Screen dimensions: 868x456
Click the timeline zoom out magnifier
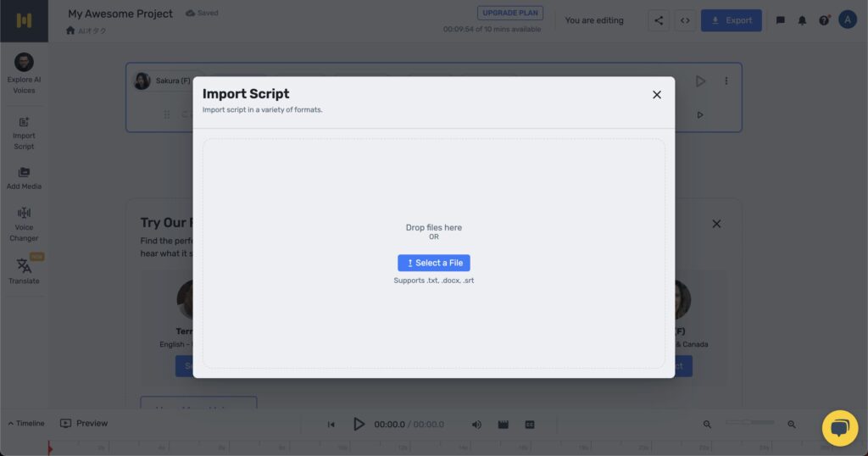tap(707, 425)
